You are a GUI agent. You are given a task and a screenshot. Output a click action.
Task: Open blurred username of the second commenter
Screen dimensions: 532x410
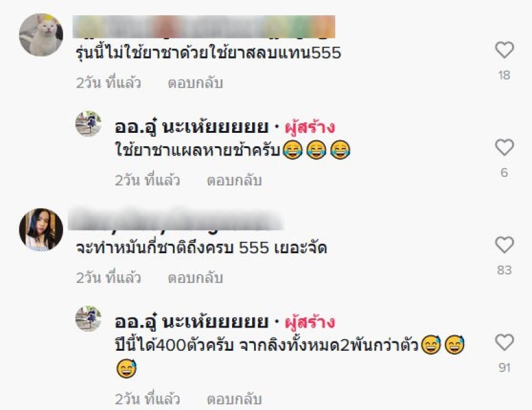point(176,220)
